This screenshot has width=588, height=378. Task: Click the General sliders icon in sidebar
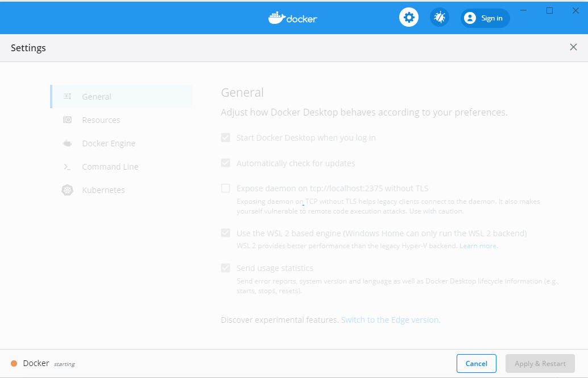tap(68, 96)
